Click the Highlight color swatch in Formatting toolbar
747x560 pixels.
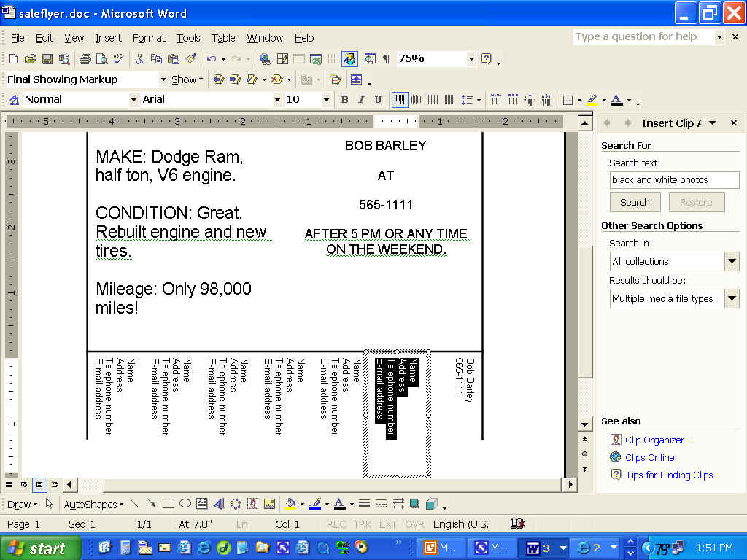[x=592, y=100]
